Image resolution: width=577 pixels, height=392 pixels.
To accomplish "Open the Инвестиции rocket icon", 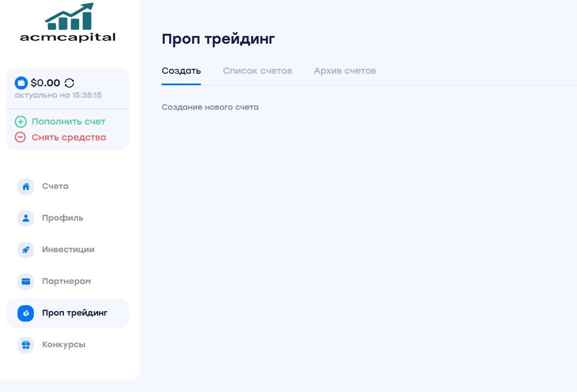I will coord(26,250).
